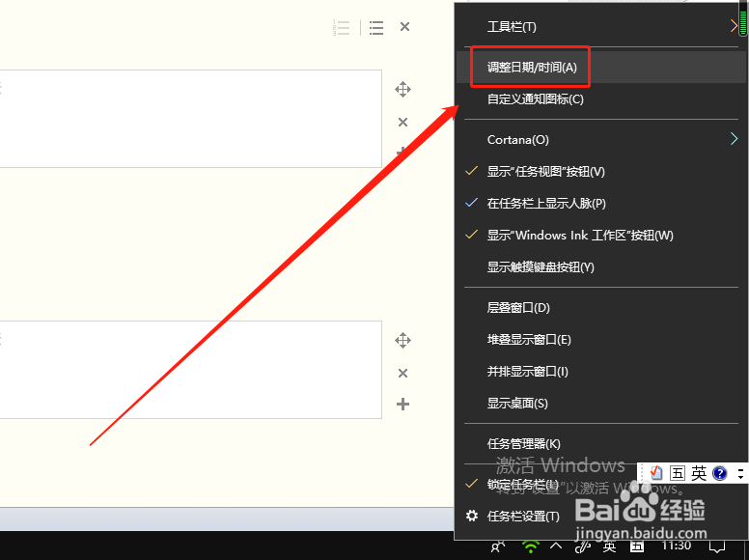The height and width of the screenshot is (560, 749).
Task: Delete the upper step box via its X
Action: [402, 123]
